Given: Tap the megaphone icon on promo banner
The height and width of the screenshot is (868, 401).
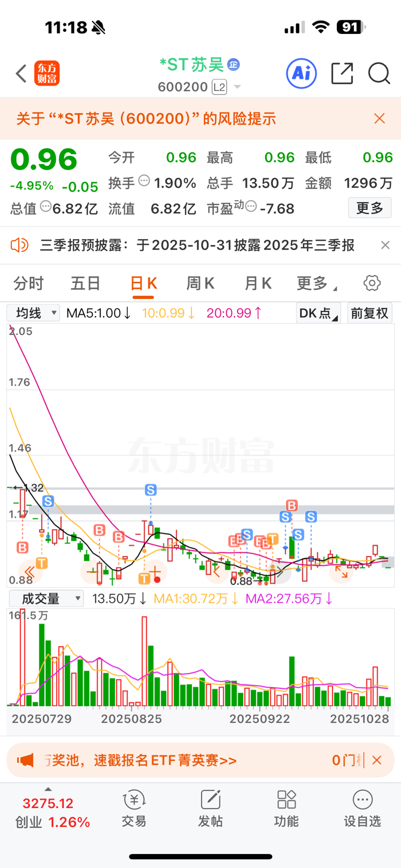Looking at the screenshot, I should [x=25, y=760].
